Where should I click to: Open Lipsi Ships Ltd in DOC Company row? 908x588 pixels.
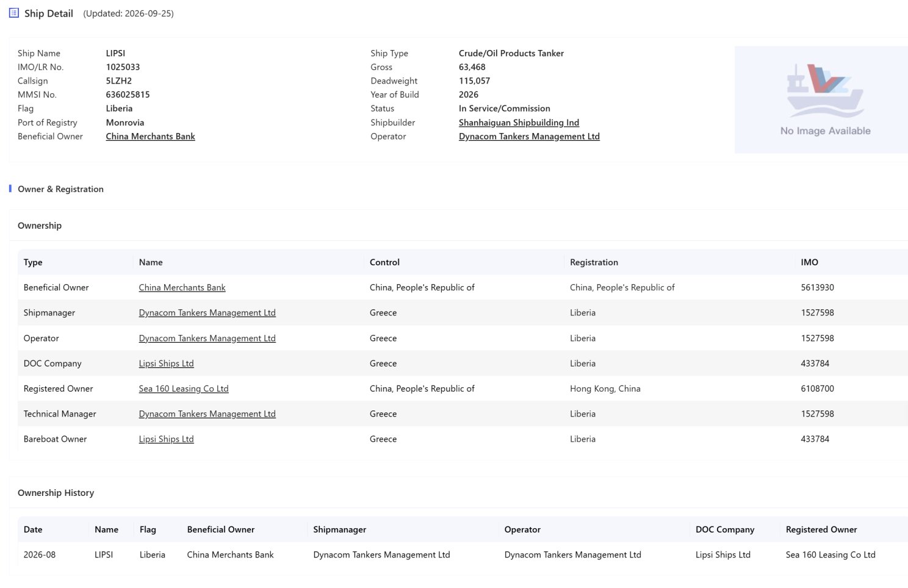pyautogui.click(x=166, y=364)
